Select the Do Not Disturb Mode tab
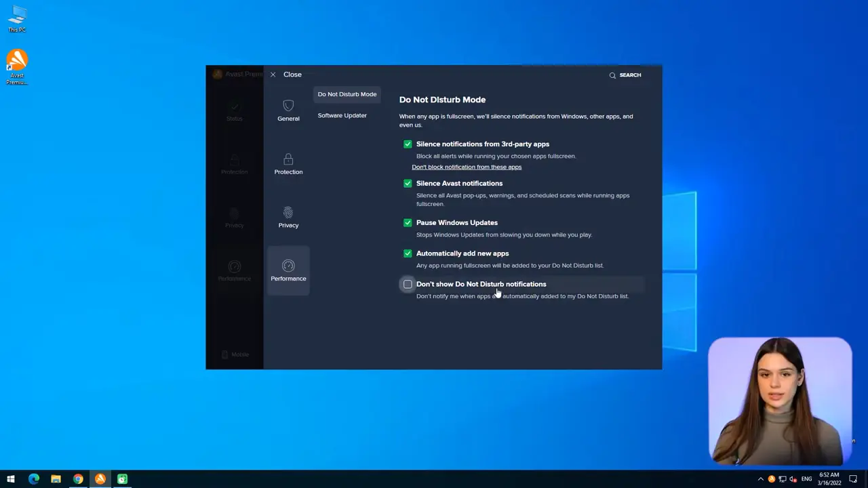This screenshot has width=868, height=488. pos(347,94)
